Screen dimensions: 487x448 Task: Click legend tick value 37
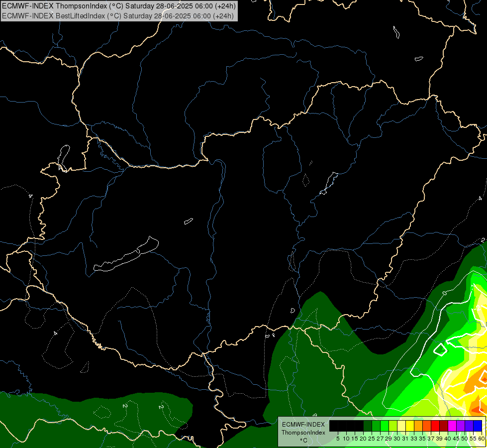[x=431, y=439]
